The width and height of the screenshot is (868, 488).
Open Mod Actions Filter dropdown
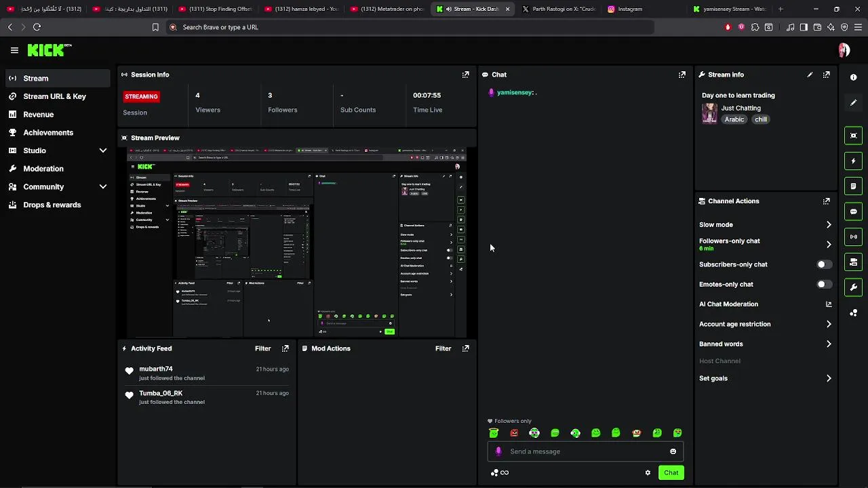tap(443, 348)
